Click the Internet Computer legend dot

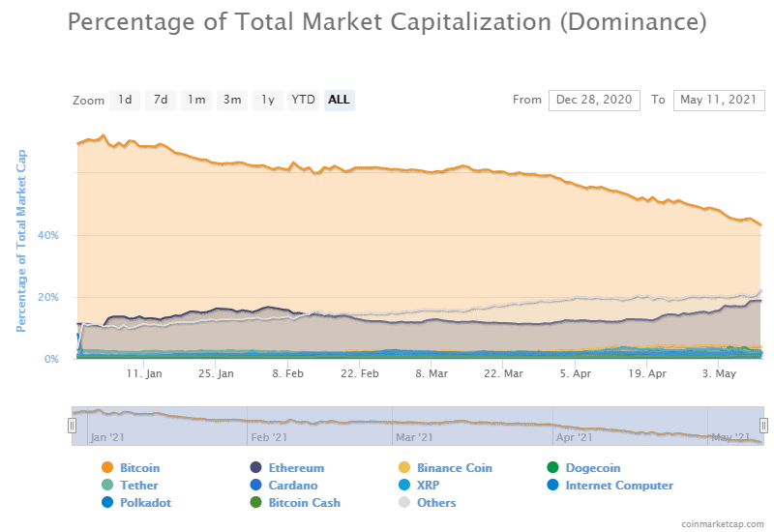click(x=552, y=486)
